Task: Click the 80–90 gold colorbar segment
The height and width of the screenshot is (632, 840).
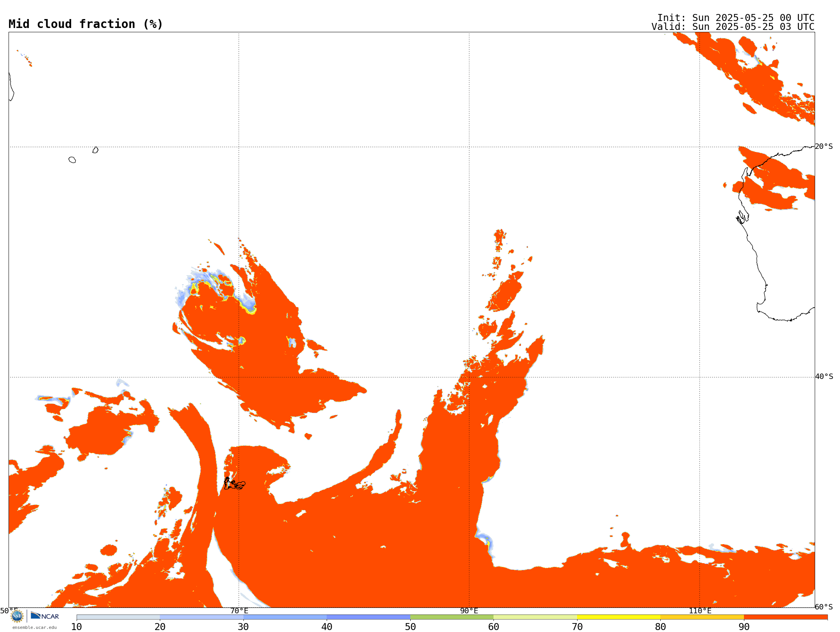Action: 702,617
